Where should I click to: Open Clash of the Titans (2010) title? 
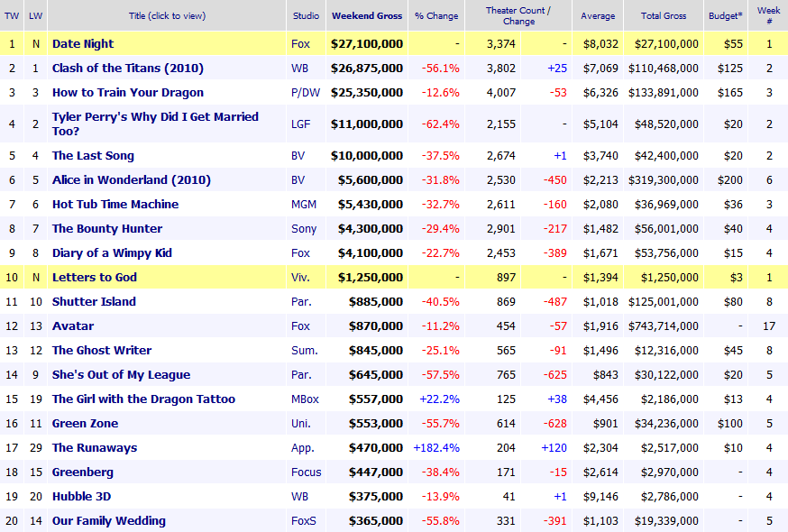128,68
